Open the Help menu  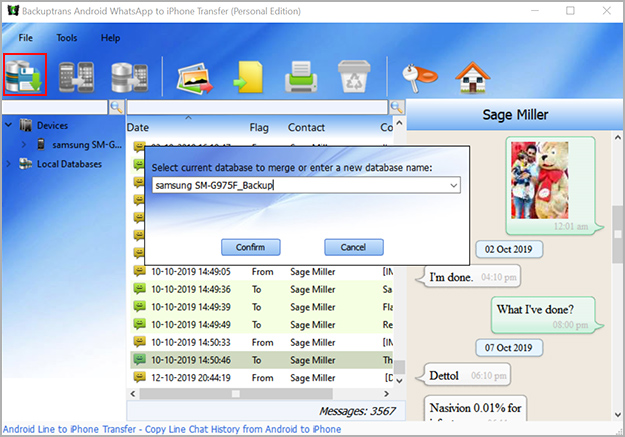(x=110, y=38)
